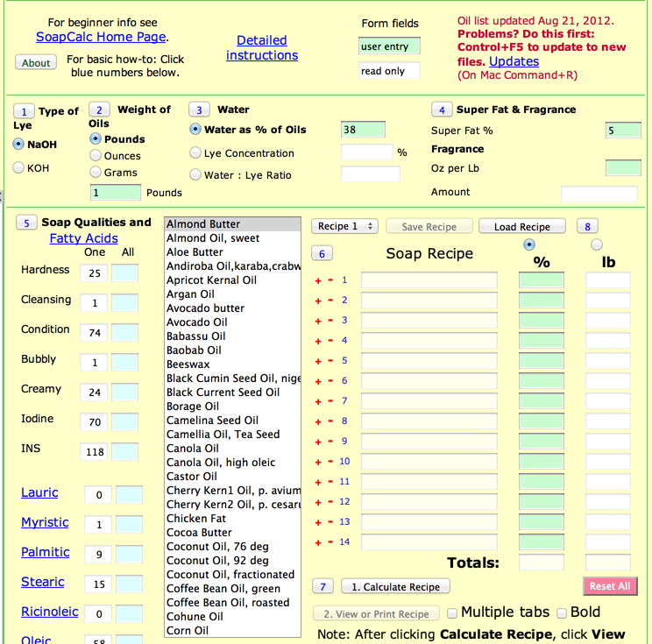
Task: Select Almond Butter in oil list
Action: coord(232,224)
